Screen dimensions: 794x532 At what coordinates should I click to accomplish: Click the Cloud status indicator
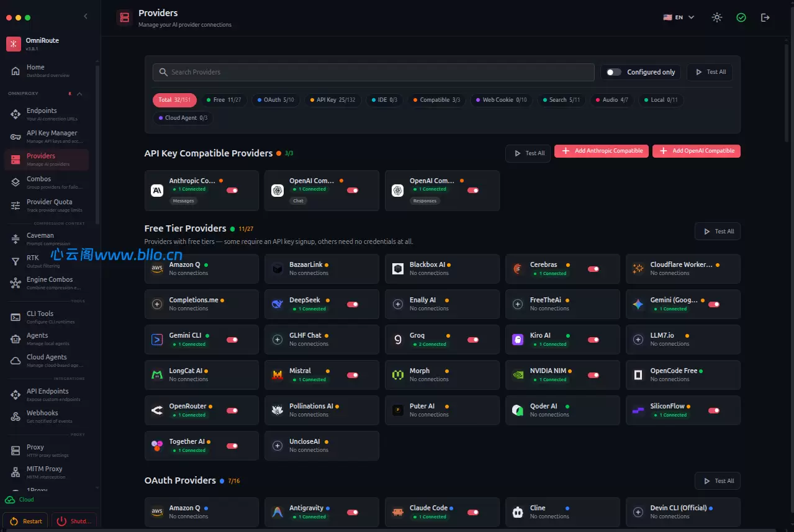tap(20, 500)
